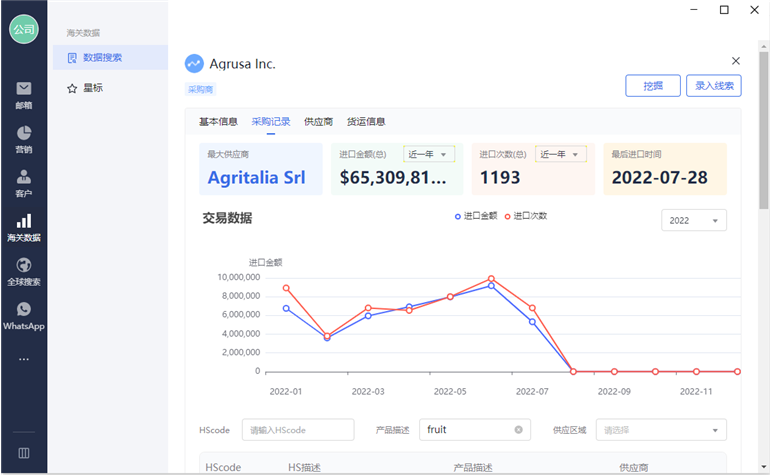The image size is (770, 476).
Task: Click the 挖掘 button
Action: (653, 86)
